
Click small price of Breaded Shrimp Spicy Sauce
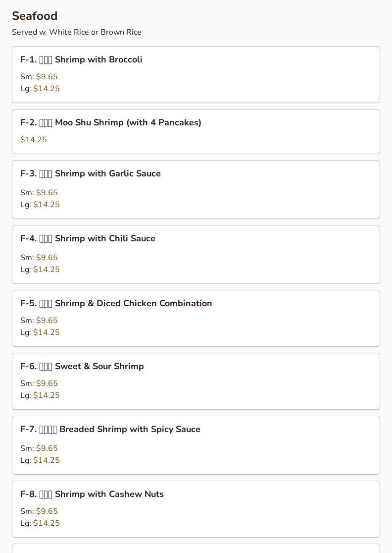click(x=47, y=448)
